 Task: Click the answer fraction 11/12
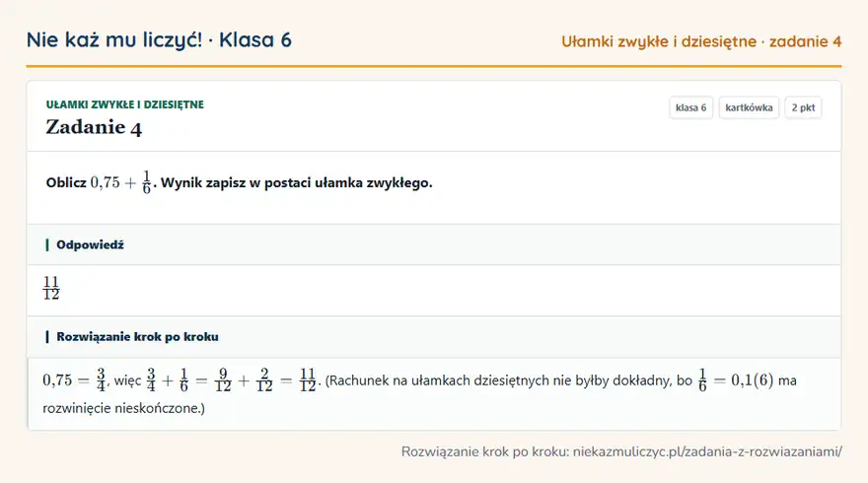51,288
